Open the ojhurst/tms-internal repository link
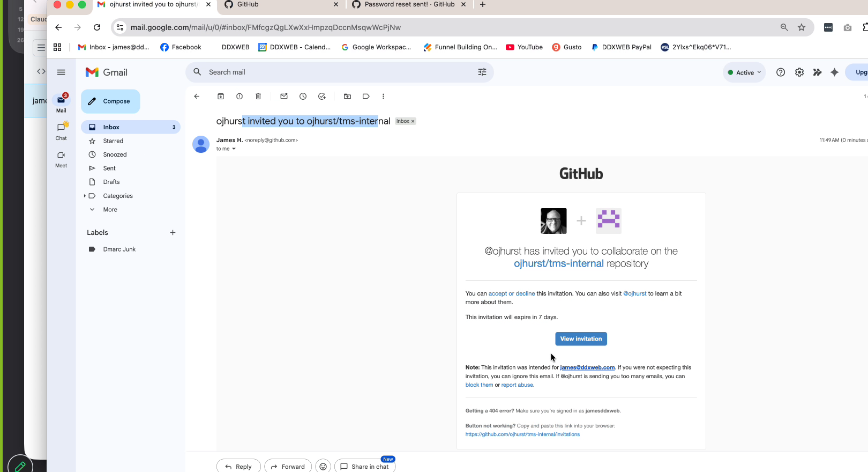 tap(559, 263)
